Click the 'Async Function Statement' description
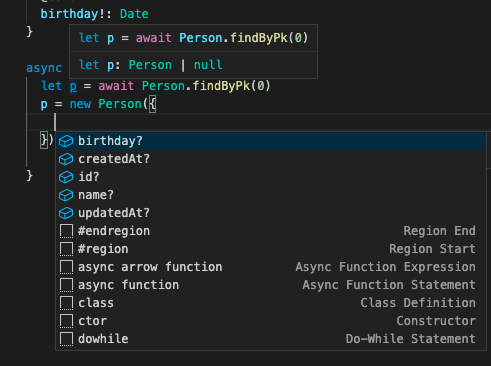 389,285
